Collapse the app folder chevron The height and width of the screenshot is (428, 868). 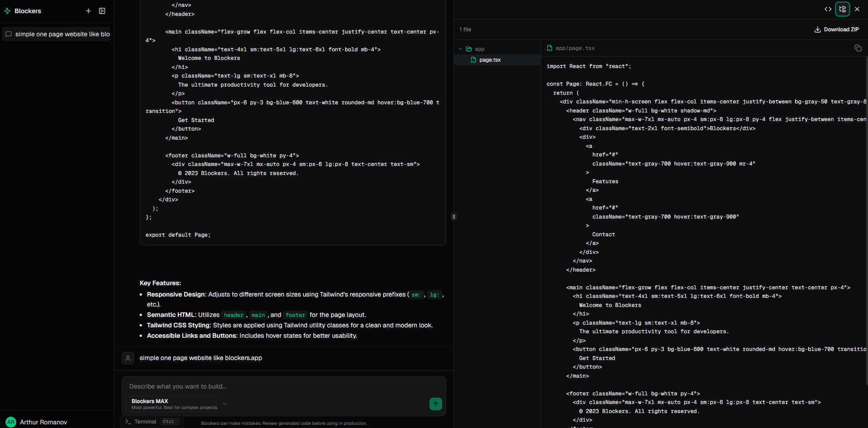coord(460,49)
